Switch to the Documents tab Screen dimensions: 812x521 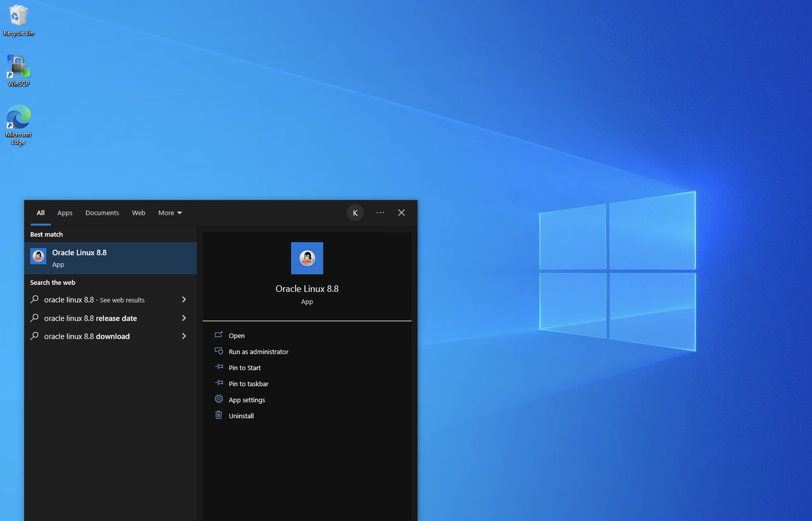(102, 213)
